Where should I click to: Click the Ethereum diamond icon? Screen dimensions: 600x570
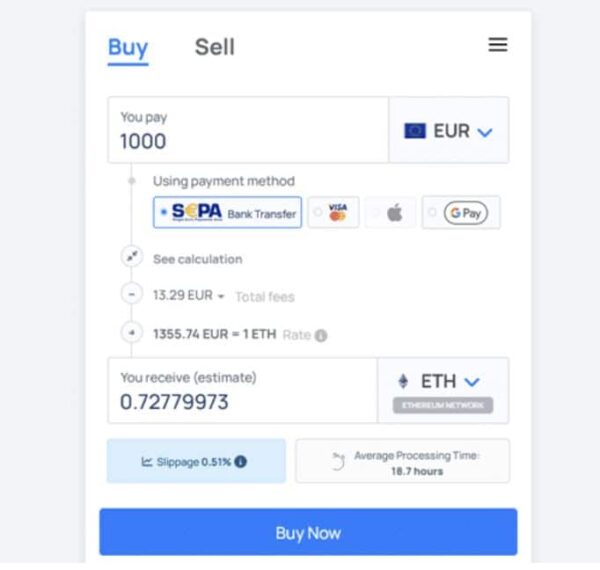403,381
